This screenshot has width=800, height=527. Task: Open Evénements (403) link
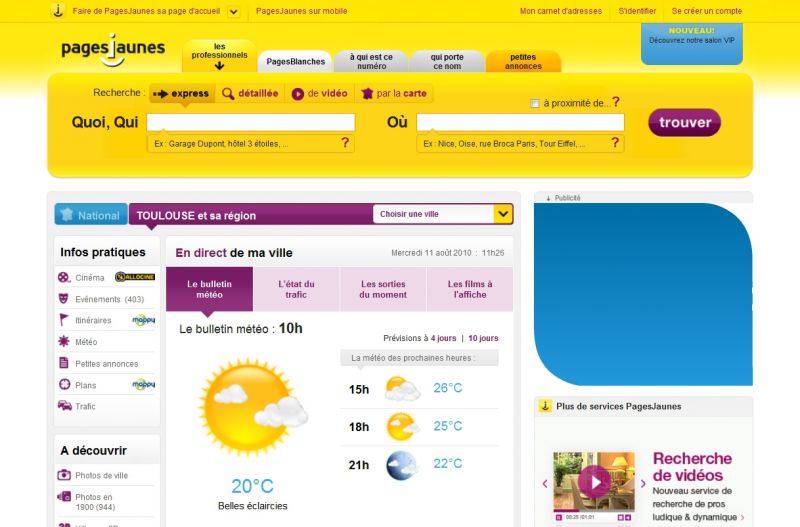[109, 299]
